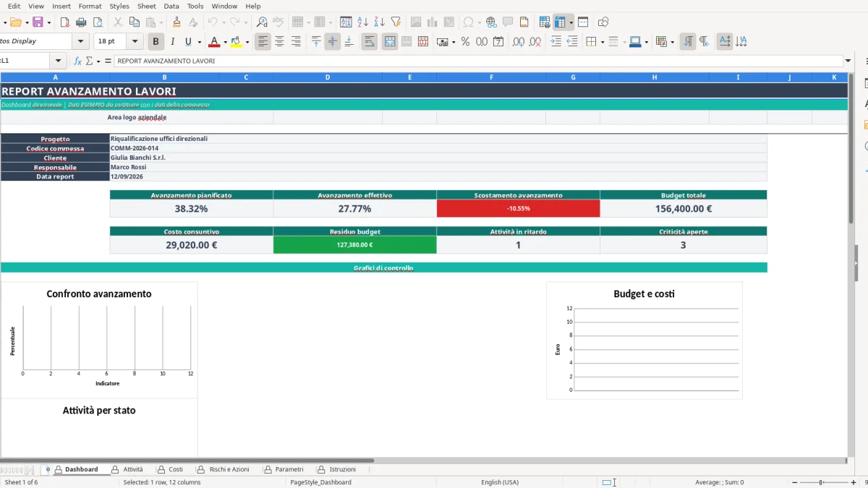This screenshot has height=488, width=868.
Task: Export directly as PDF
Action: [x=64, y=22]
